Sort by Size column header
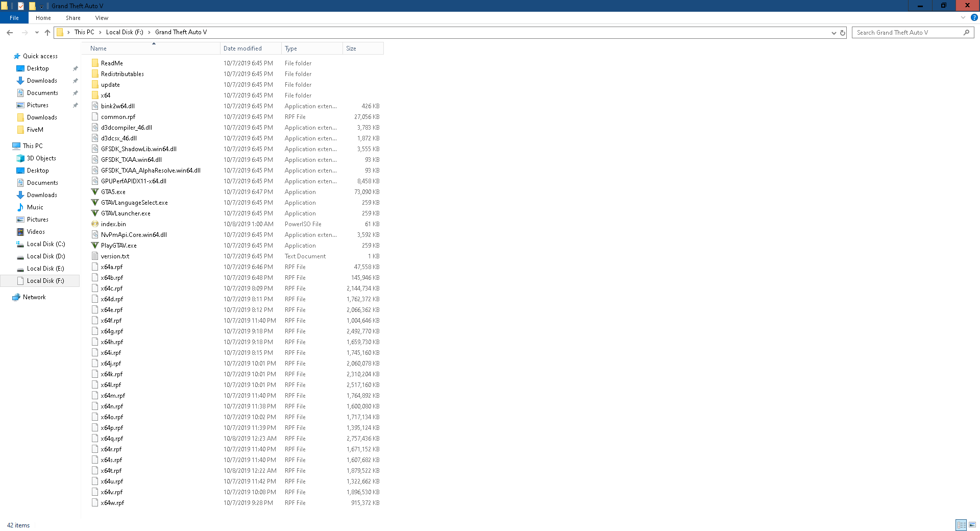Screen dimensions: 980x531 click(x=363, y=49)
